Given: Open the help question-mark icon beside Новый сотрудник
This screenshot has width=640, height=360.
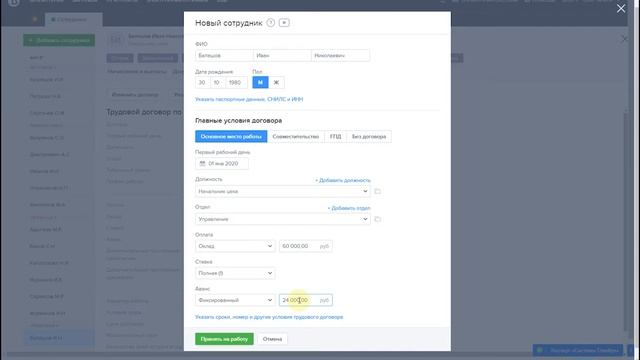Looking at the screenshot, I should coord(271,23).
